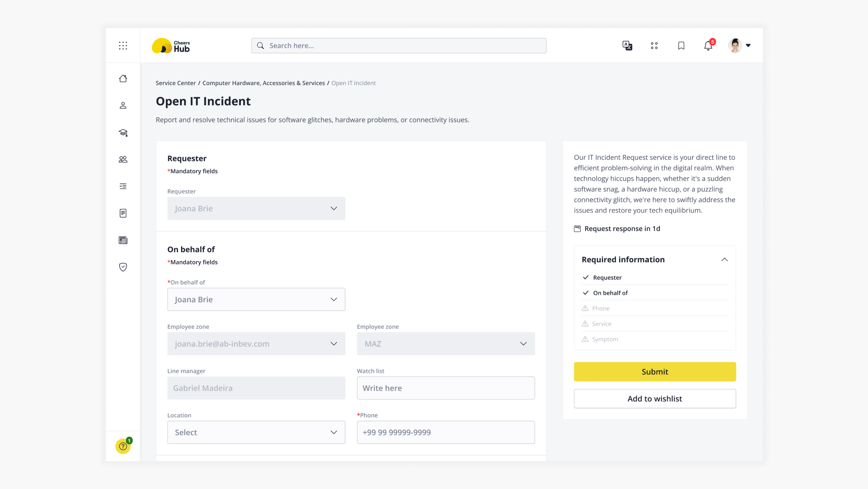868x489 pixels.
Task: Click the yellow Submit button
Action: 654,372
